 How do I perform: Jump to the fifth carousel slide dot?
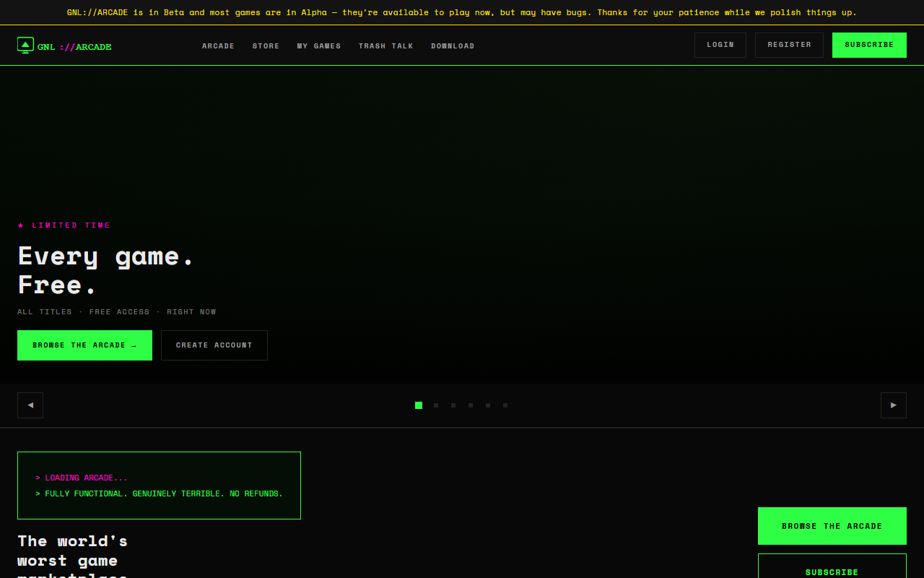click(488, 405)
